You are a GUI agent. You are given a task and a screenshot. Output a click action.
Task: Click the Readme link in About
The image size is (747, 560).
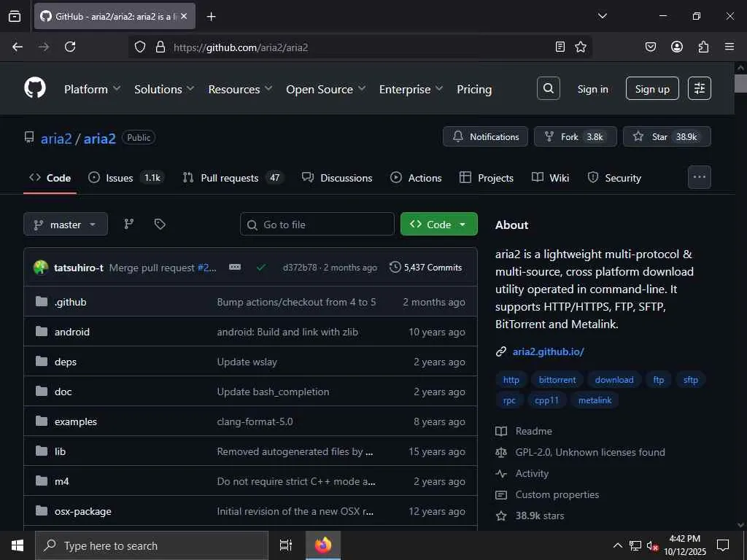click(533, 431)
